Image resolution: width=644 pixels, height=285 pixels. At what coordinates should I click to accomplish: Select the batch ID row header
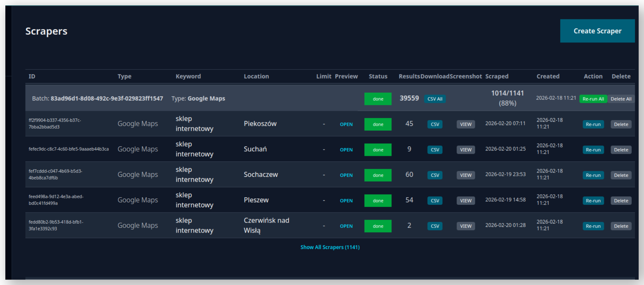click(x=97, y=98)
